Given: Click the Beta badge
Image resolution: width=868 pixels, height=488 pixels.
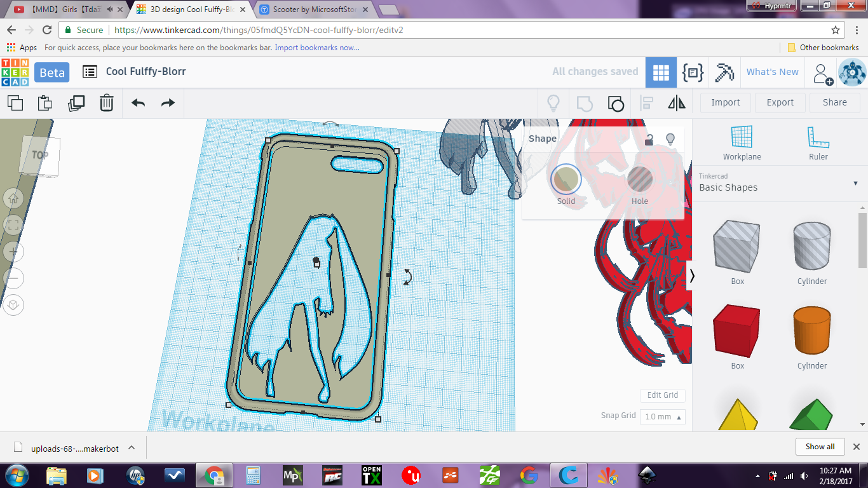Looking at the screenshot, I should [x=52, y=72].
